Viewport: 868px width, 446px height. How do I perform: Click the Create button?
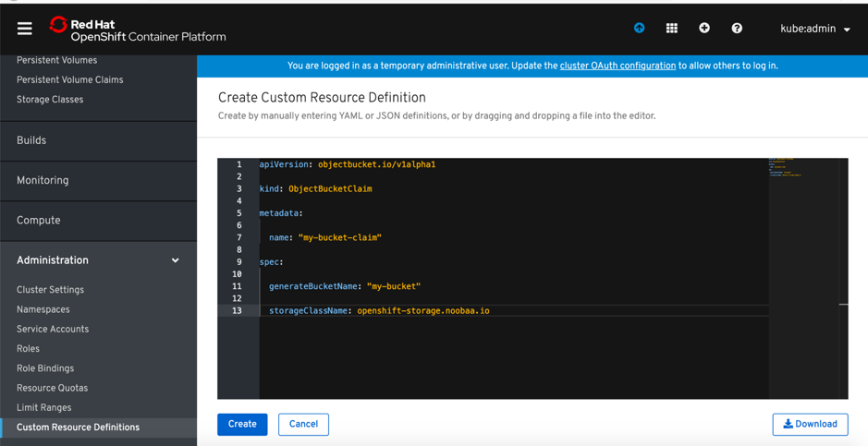(242, 425)
